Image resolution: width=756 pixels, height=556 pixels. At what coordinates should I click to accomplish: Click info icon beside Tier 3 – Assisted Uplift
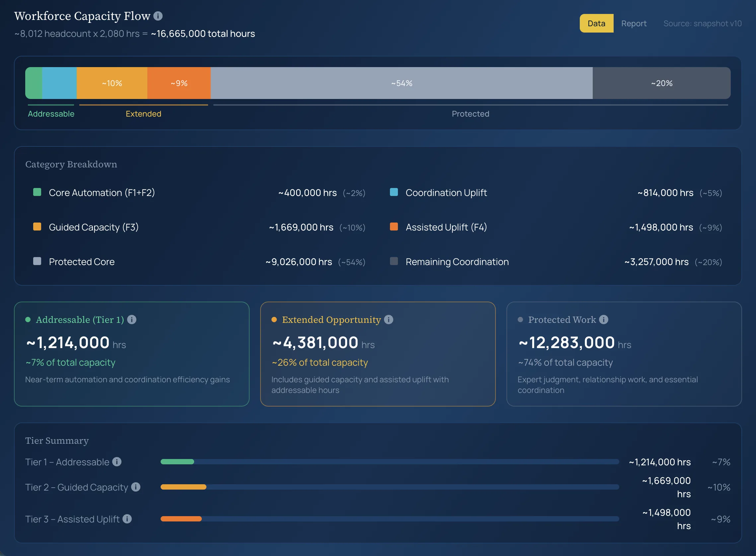pyautogui.click(x=127, y=519)
